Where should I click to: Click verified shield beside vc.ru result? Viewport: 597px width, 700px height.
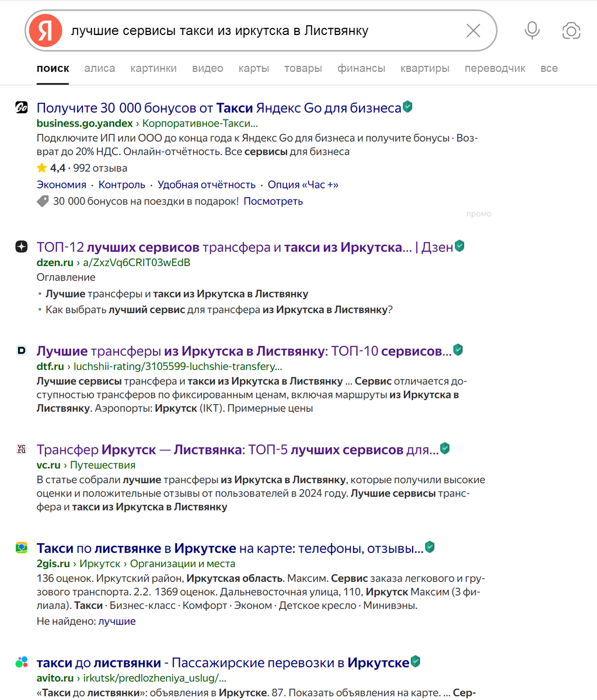(445, 449)
